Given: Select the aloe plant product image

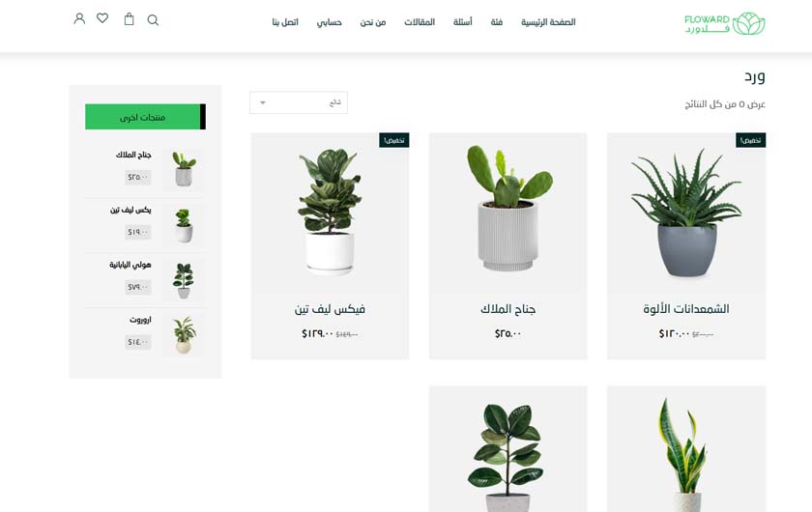Looking at the screenshot, I should point(686,213).
